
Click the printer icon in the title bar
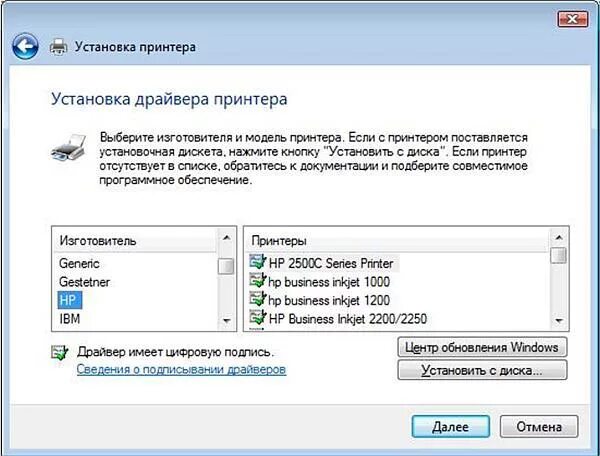[59, 47]
